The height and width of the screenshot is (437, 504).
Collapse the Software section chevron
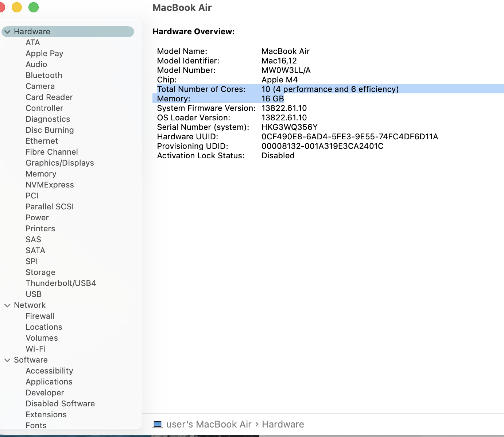pos(7,360)
